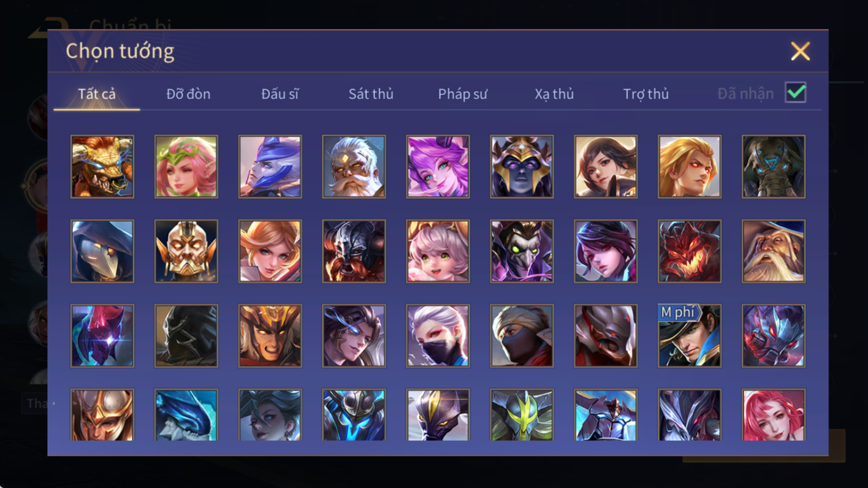The height and width of the screenshot is (488, 868).
Task: Select the purple-haired girl hero portrait
Action: [438, 166]
